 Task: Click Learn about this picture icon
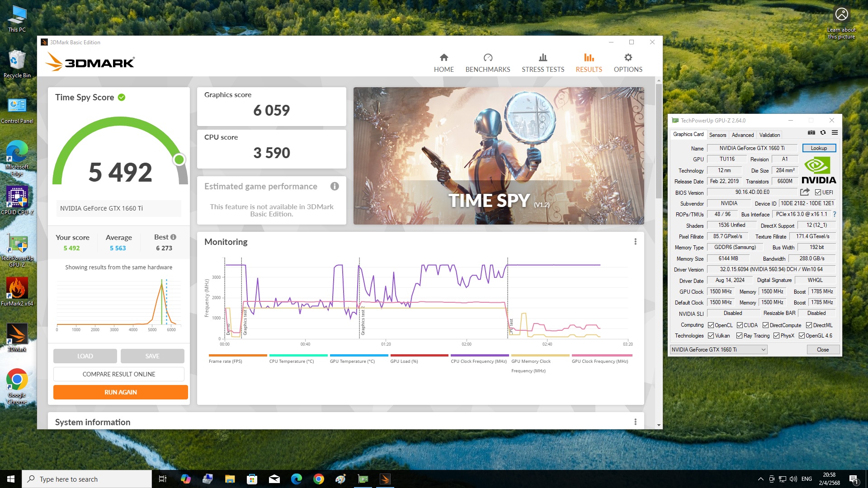click(x=841, y=23)
